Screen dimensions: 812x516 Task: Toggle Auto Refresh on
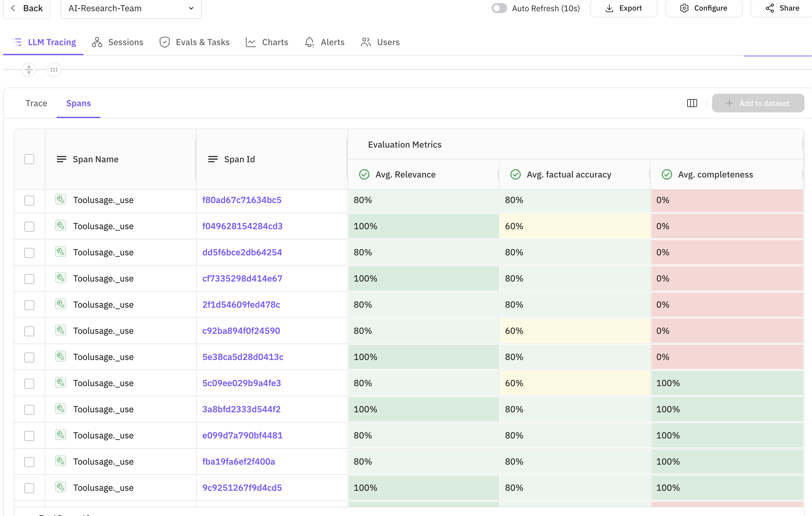499,8
